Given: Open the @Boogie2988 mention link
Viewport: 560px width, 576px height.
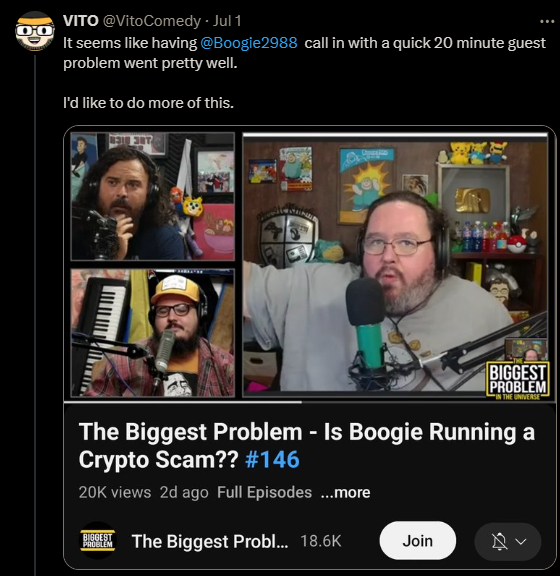Looking at the screenshot, I should (249, 43).
